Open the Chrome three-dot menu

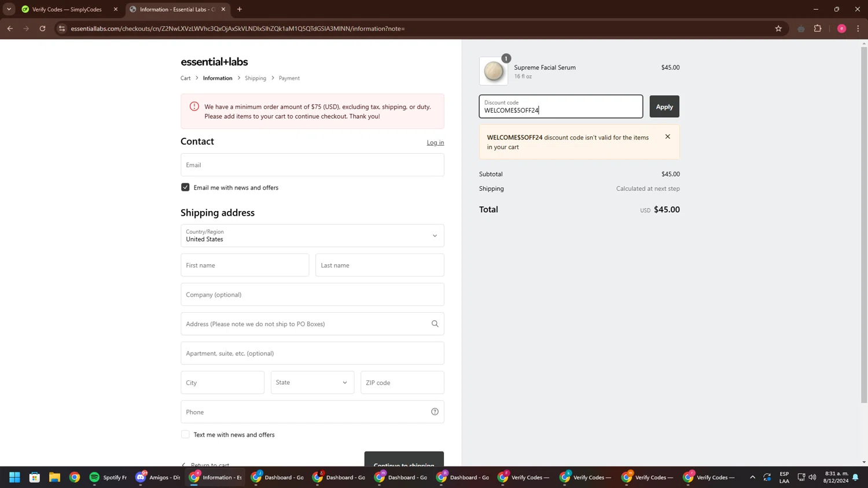[858, 28]
